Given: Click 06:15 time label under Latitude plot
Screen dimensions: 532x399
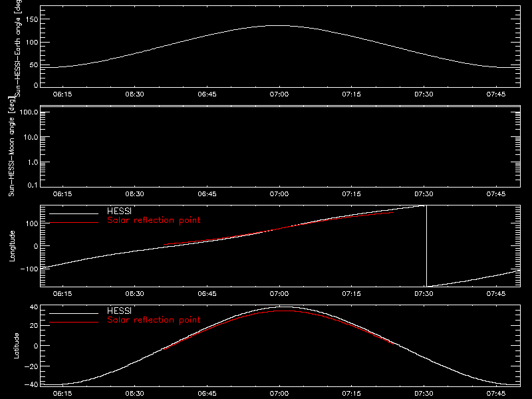Looking at the screenshot, I should [63, 394].
